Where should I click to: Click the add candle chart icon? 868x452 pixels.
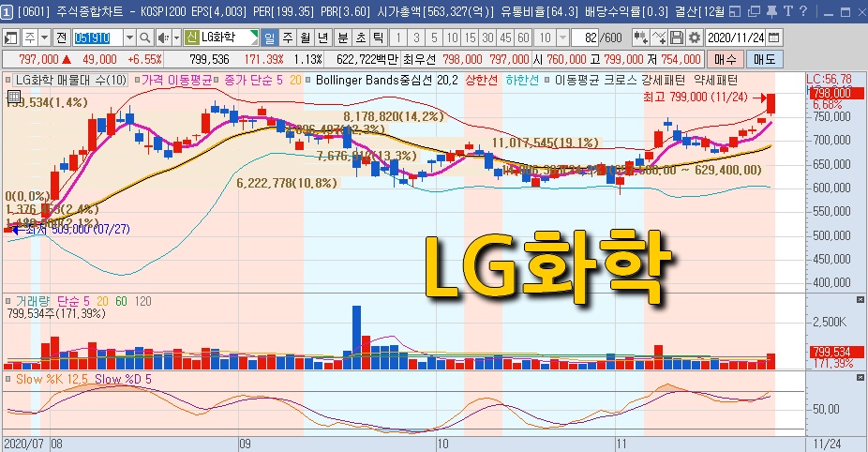(640, 38)
